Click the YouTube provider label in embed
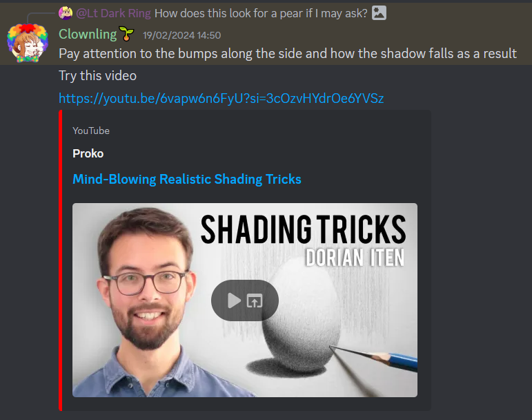 pyautogui.click(x=91, y=131)
